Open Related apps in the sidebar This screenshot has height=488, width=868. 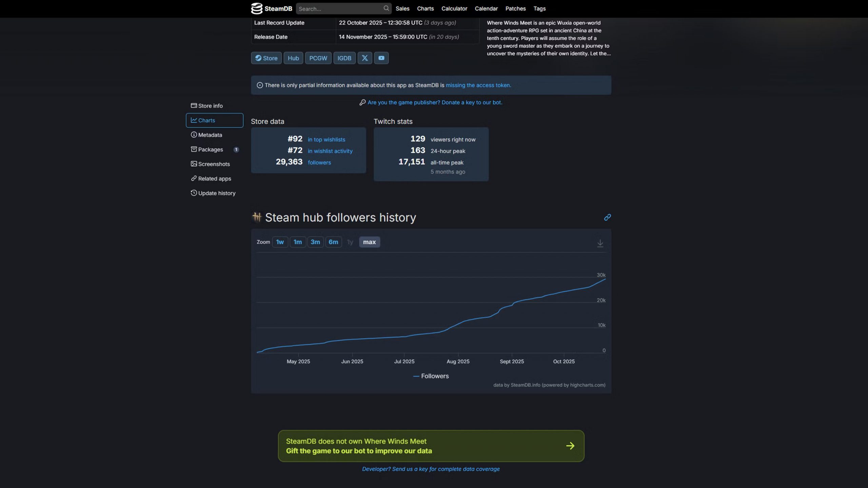[215, 179]
